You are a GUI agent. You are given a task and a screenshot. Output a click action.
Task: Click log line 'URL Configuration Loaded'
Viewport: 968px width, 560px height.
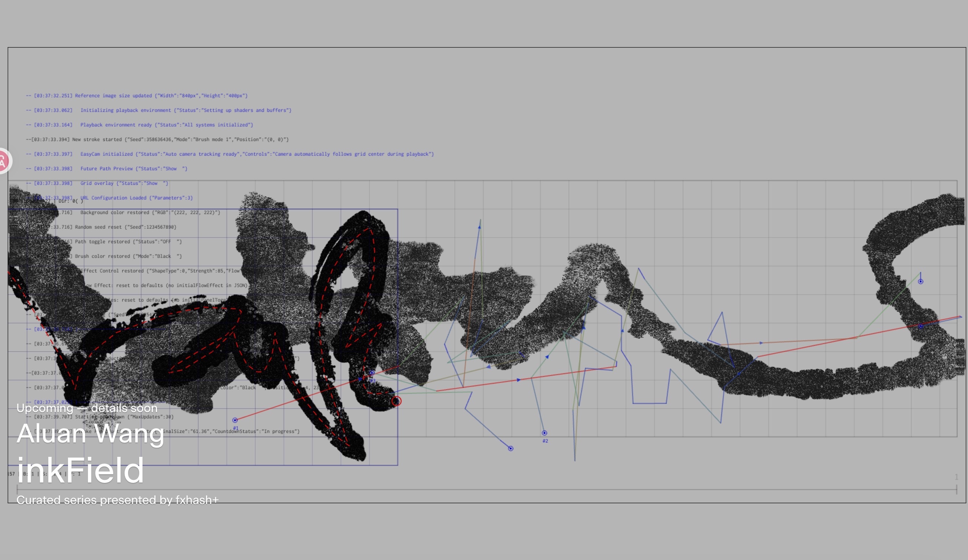coord(109,198)
